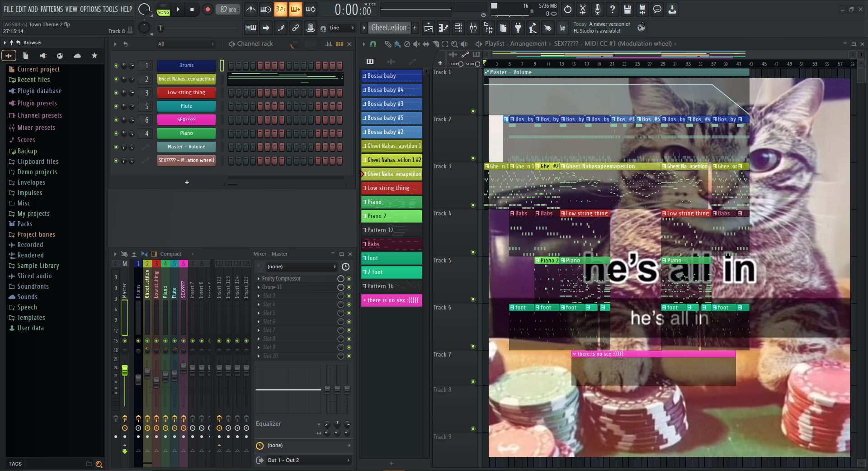Mute the Flute channel LED
This screenshot has height=471, width=868.
116,106
